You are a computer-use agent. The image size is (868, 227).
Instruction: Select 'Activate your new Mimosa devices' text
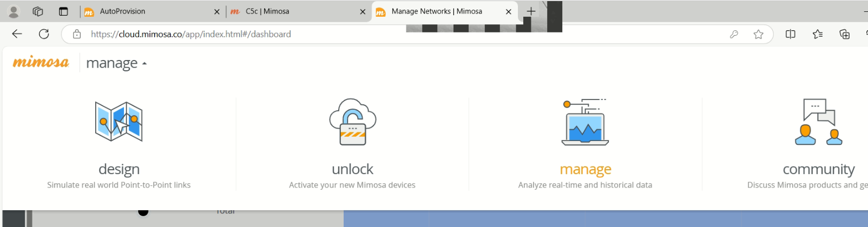click(x=352, y=185)
